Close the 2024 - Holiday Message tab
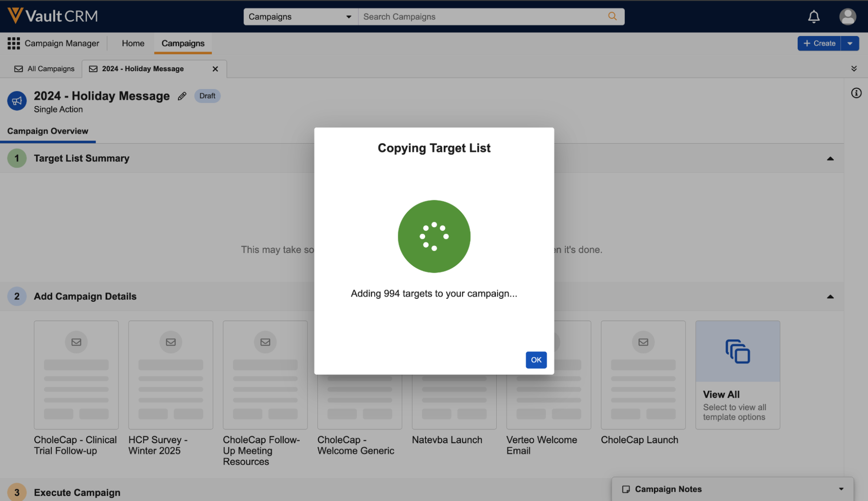 [x=215, y=69]
